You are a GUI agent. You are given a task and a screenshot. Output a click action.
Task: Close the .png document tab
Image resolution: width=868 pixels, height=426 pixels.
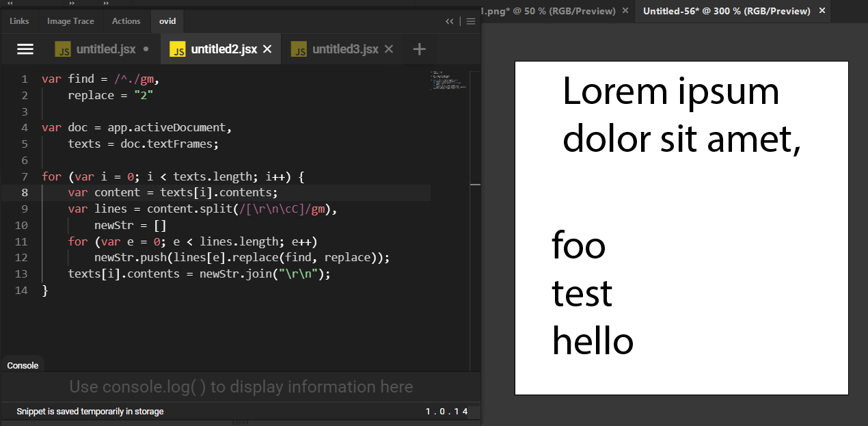click(x=625, y=11)
